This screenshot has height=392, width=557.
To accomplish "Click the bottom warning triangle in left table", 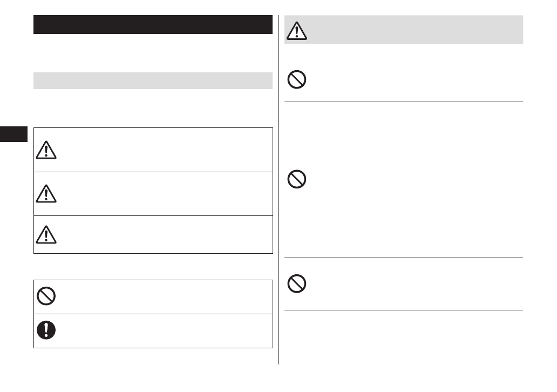I will coord(46,234).
